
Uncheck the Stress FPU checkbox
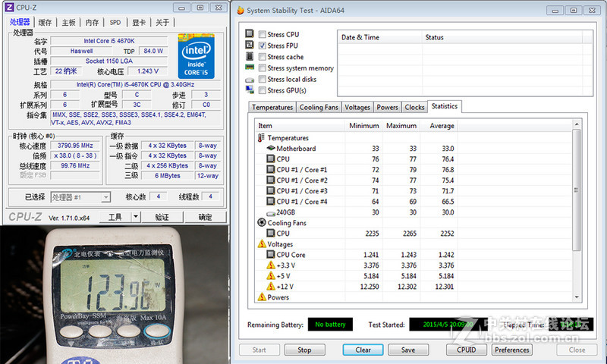(263, 45)
